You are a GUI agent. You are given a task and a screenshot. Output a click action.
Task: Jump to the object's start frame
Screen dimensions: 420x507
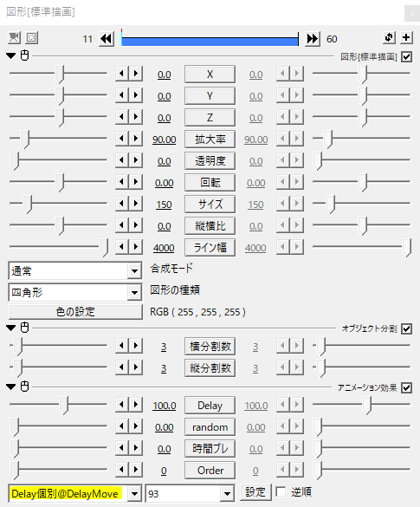coord(107,39)
